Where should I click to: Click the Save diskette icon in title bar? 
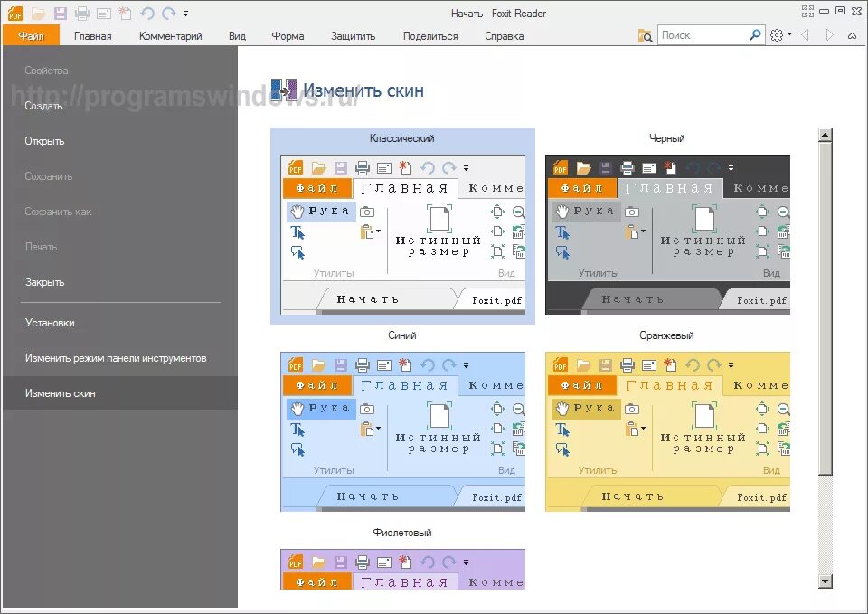point(61,13)
